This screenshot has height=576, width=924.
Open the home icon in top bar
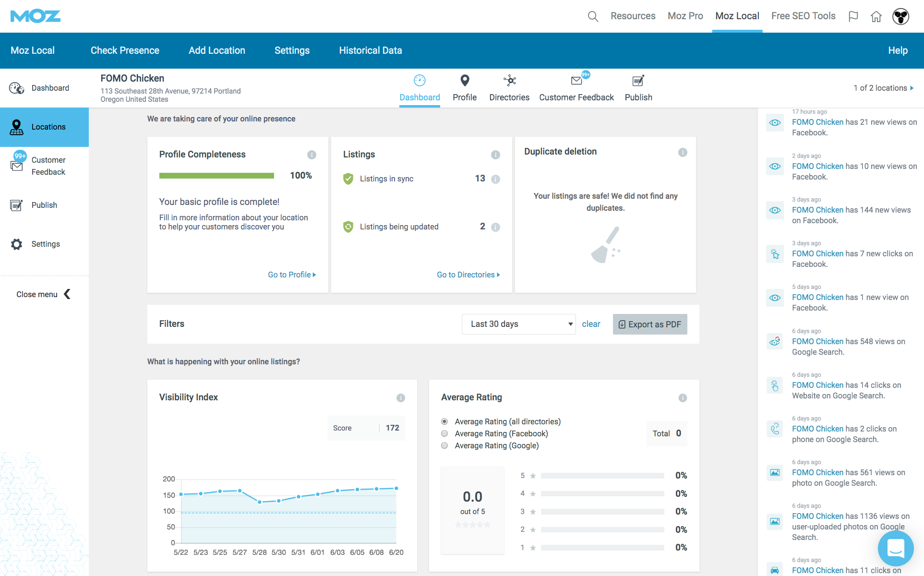876,16
